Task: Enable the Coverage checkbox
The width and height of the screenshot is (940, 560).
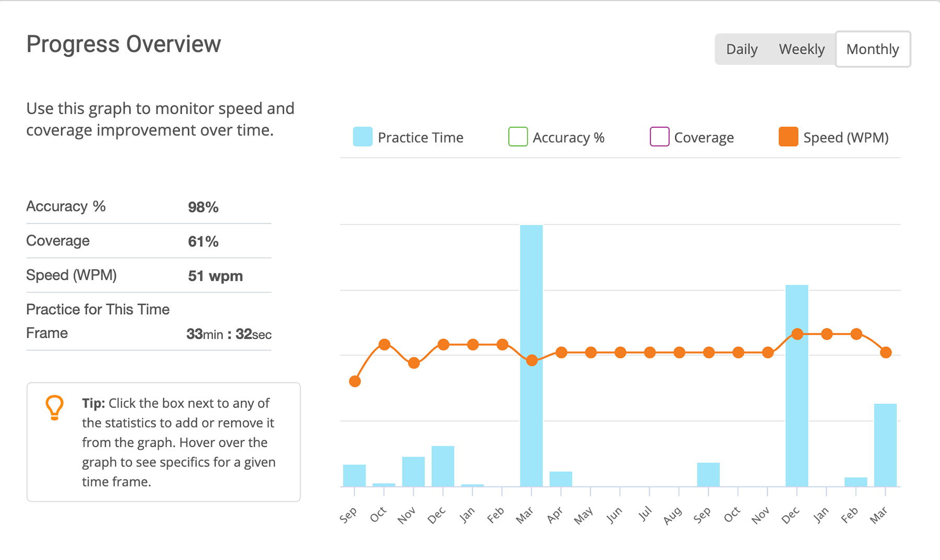Action: click(659, 137)
